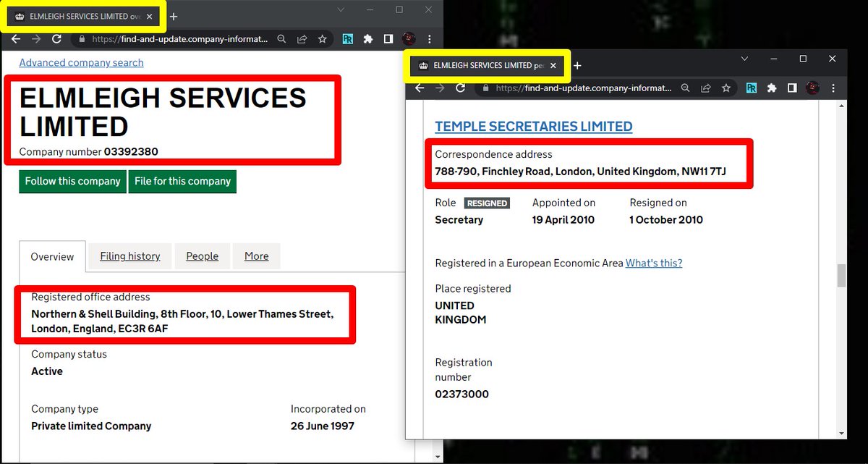Viewport: 868px width, 464px height.
Task: Click registration number 02373000
Action: point(461,395)
